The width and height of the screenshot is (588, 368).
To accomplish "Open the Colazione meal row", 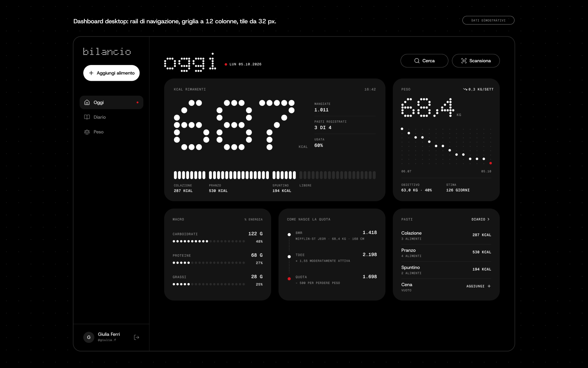I will coord(446,235).
